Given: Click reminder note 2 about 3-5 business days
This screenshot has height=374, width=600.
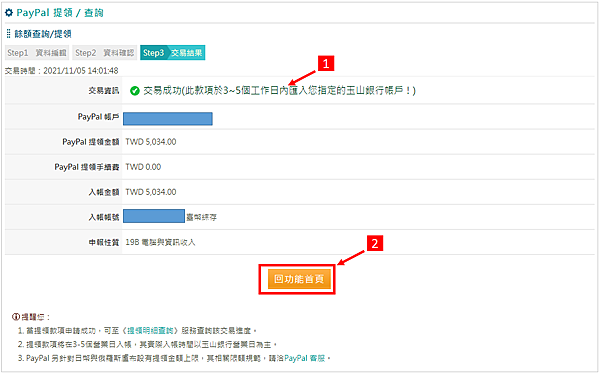Looking at the screenshot, I should point(148,345).
